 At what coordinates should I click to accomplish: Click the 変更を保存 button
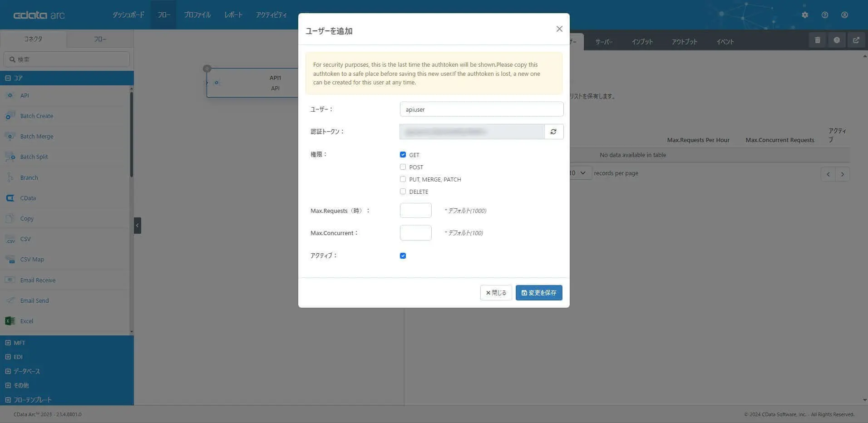(x=539, y=293)
